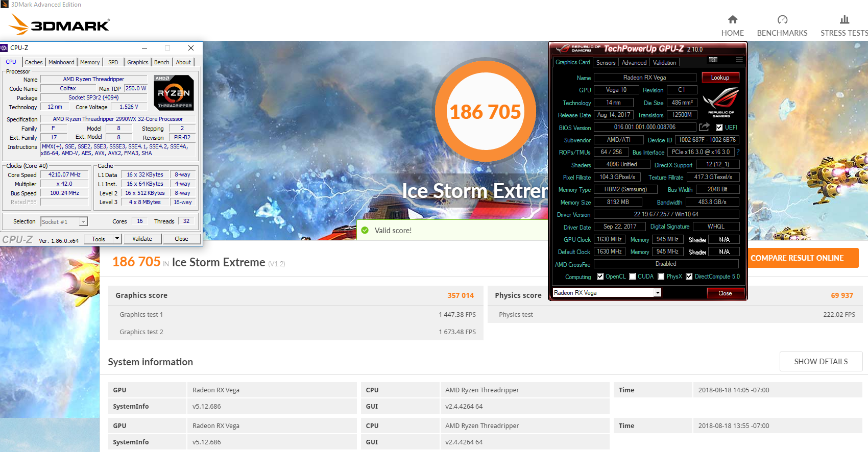Switch to the Bench tab in CPU-Z
Image resolution: width=868 pixels, height=452 pixels.
[x=162, y=62]
